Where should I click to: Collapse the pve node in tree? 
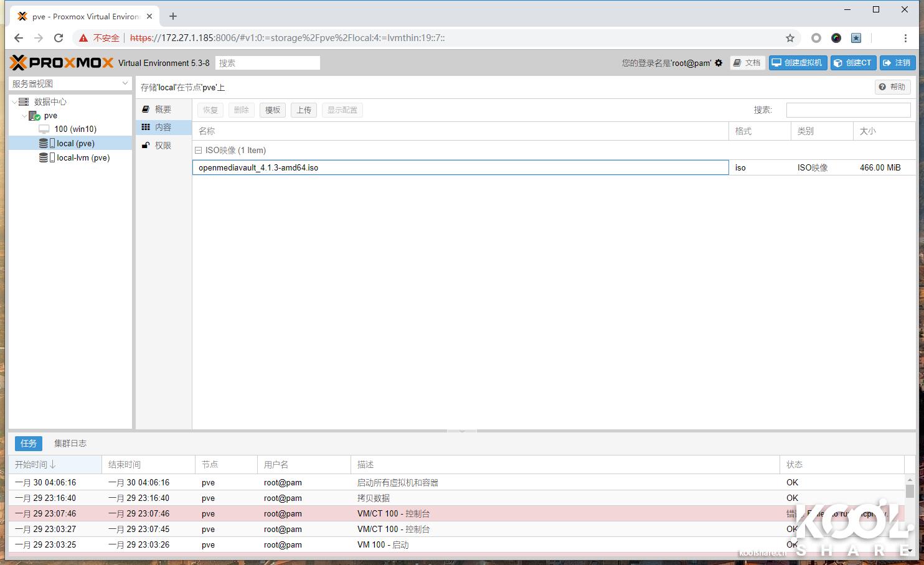click(24, 116)
